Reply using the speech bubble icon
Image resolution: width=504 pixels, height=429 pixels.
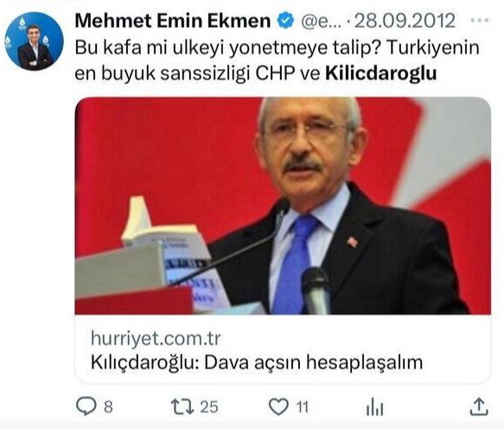pyautogui.click(x=86, y=407)
